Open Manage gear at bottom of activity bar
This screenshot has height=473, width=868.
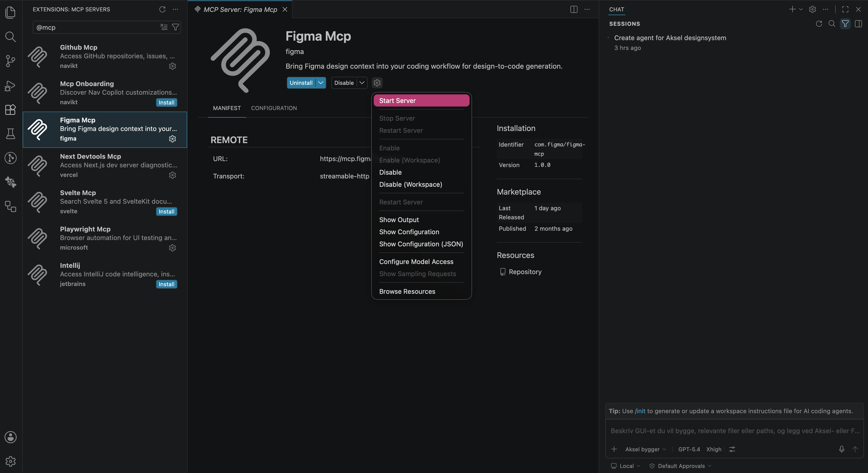point(11,461)
